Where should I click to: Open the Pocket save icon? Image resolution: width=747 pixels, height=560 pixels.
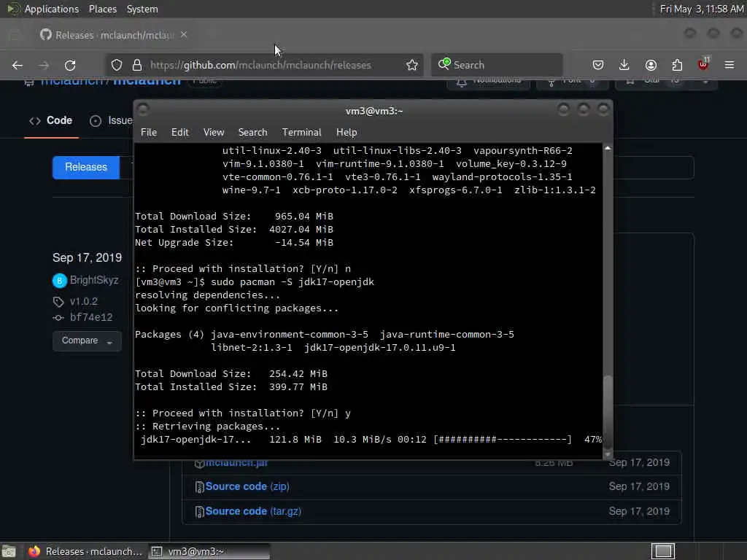point(598,65)
